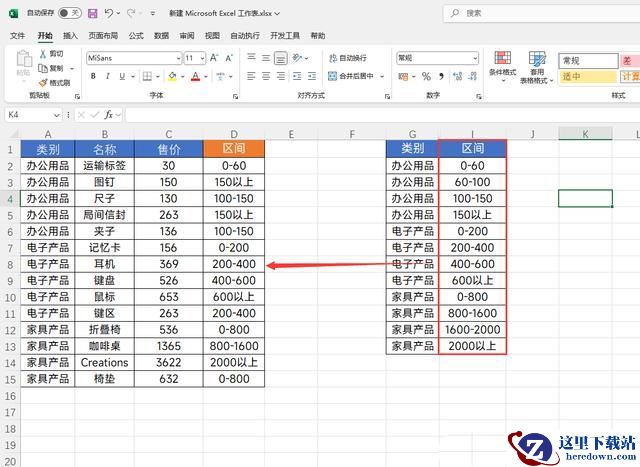
Task: Open the number format 常规 dropdown
Action: 475,58
